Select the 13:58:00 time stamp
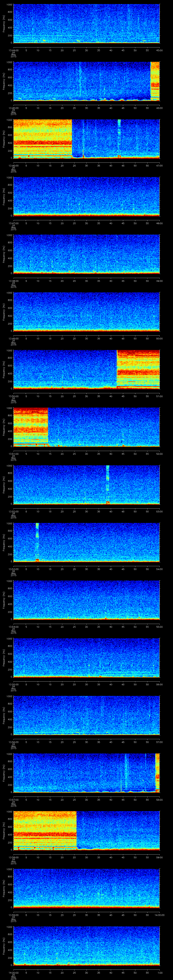 (x=13, y=857)
